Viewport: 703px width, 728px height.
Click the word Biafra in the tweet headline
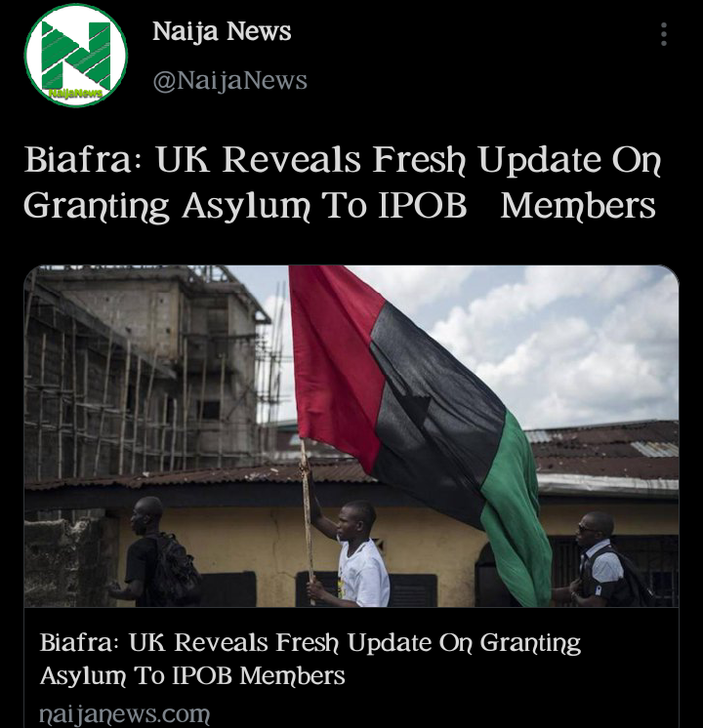click(x=78, y=159)
